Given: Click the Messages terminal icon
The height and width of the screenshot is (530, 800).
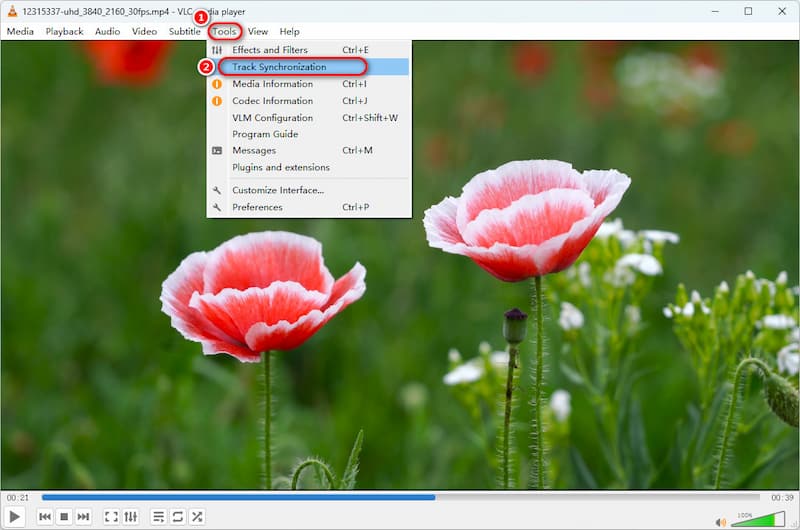Looking at the screenshot, I should (217, 150).
